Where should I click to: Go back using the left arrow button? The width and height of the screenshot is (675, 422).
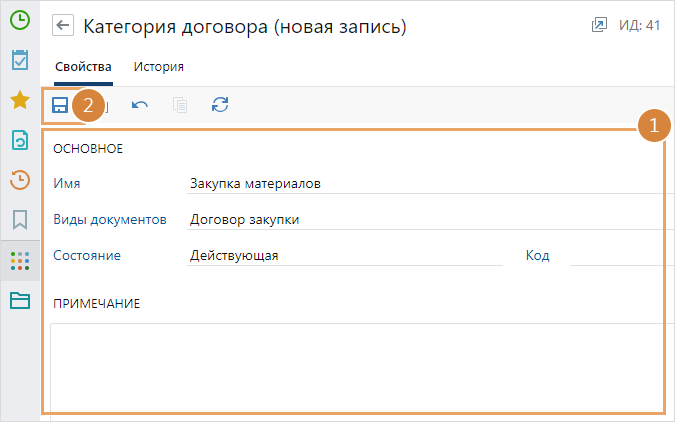(64, 27)
